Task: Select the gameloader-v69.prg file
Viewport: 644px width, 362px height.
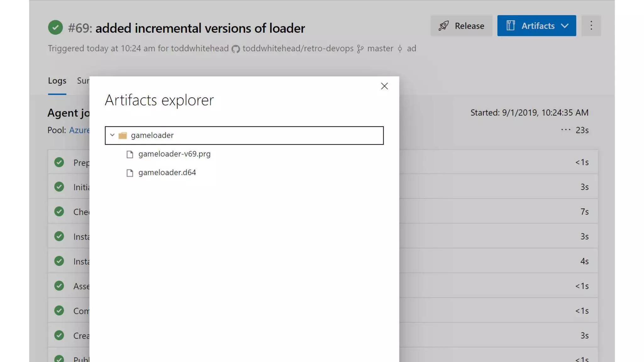Action: tap(174, 154)
